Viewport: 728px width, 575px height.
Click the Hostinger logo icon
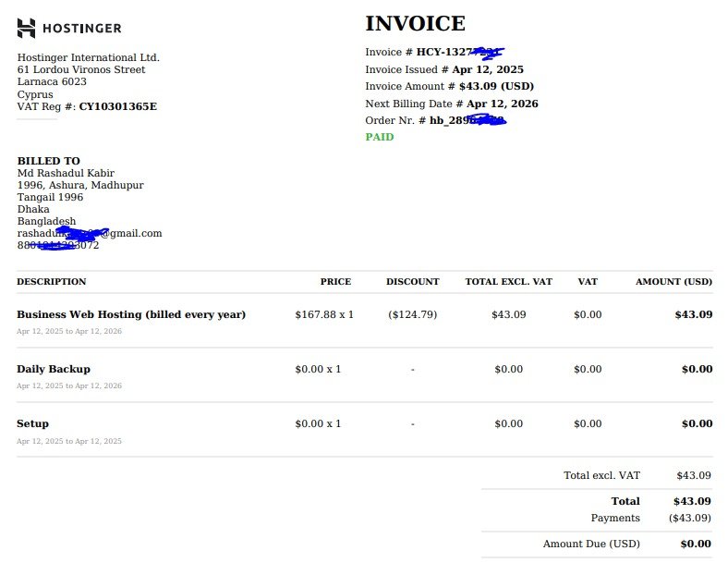[26, 28]
